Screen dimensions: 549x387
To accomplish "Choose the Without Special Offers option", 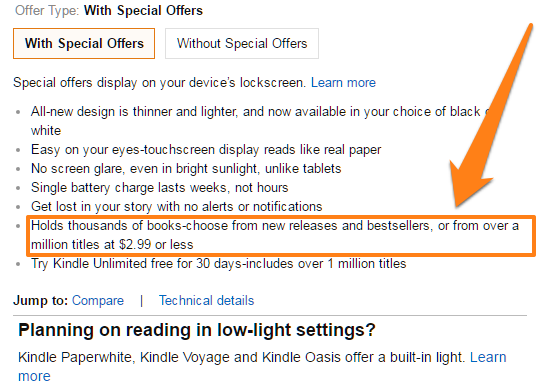I will [x=242, y=43].
